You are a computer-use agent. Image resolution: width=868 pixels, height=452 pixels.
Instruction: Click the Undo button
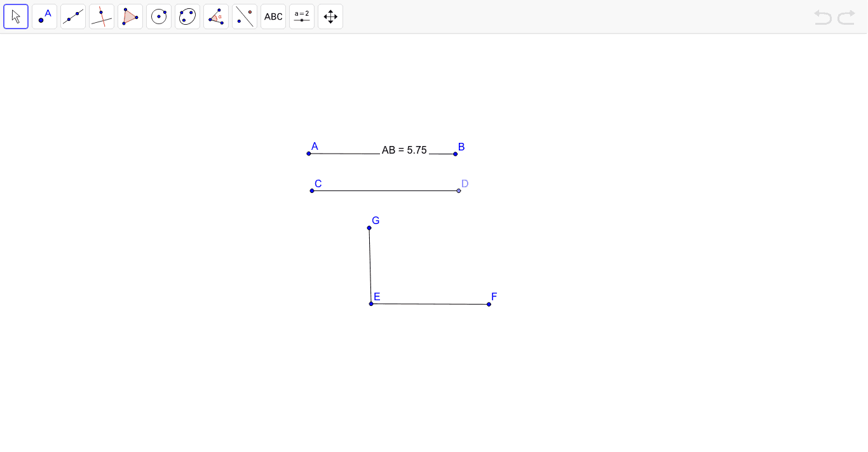pyautogui.click(x=823, y=17)
